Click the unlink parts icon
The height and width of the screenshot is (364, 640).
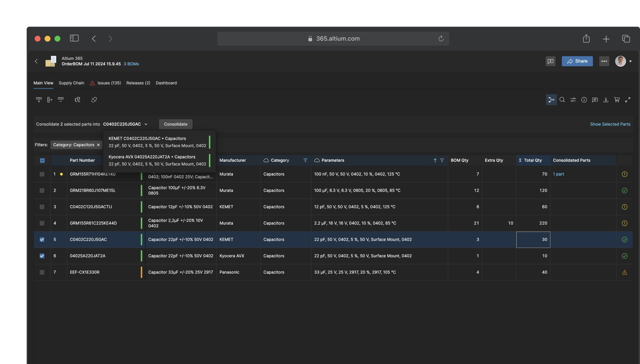(94, 100)
